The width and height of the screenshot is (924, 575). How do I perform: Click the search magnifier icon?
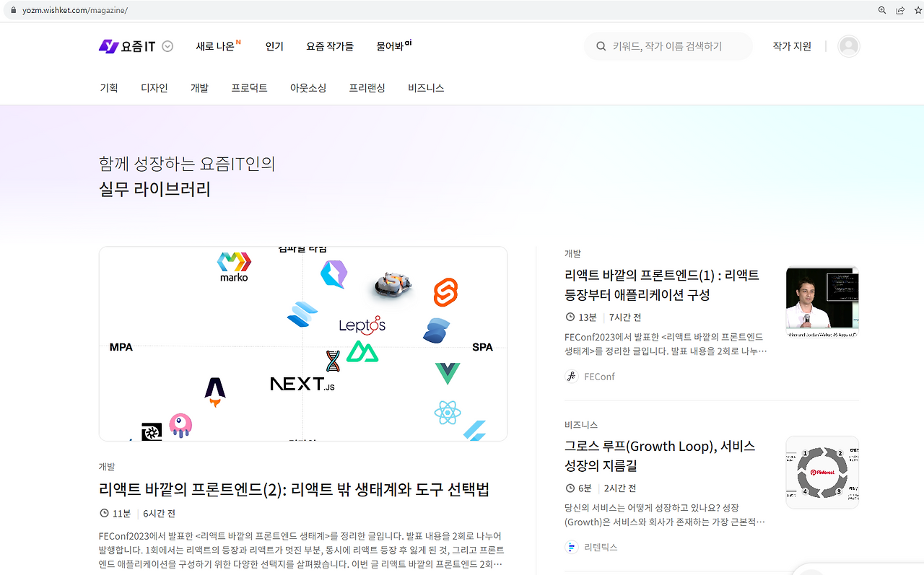[x=601, y=46]
